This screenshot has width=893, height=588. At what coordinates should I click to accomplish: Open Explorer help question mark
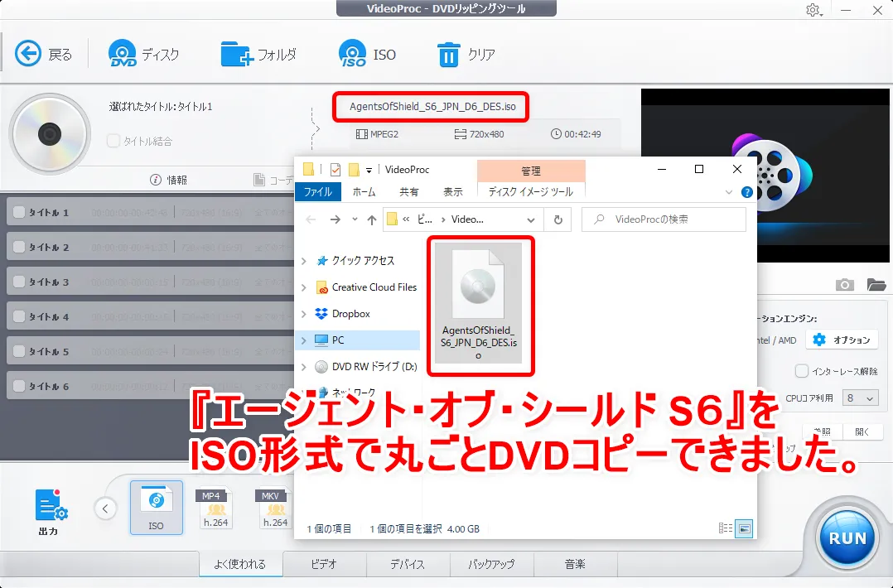point(746,192)
